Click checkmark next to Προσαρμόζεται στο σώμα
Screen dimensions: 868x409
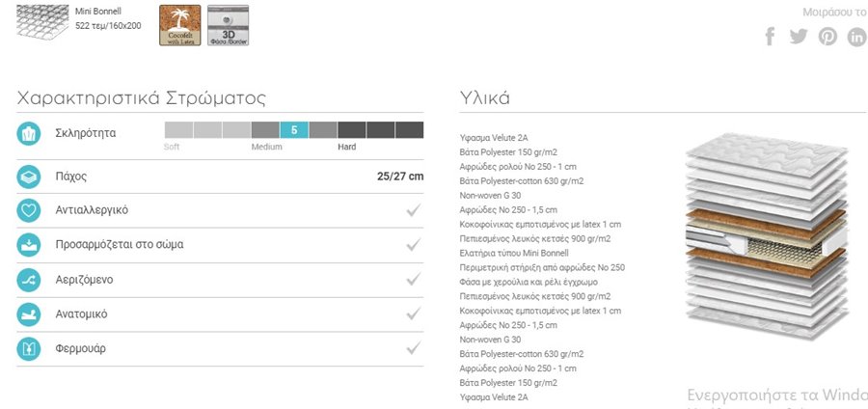point(413,245)
